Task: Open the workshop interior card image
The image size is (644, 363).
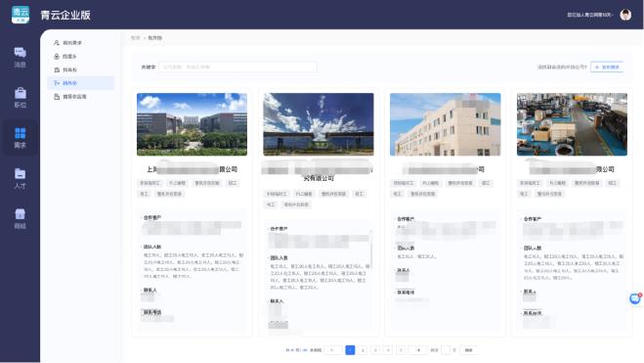Action: [x=572, y=124]
